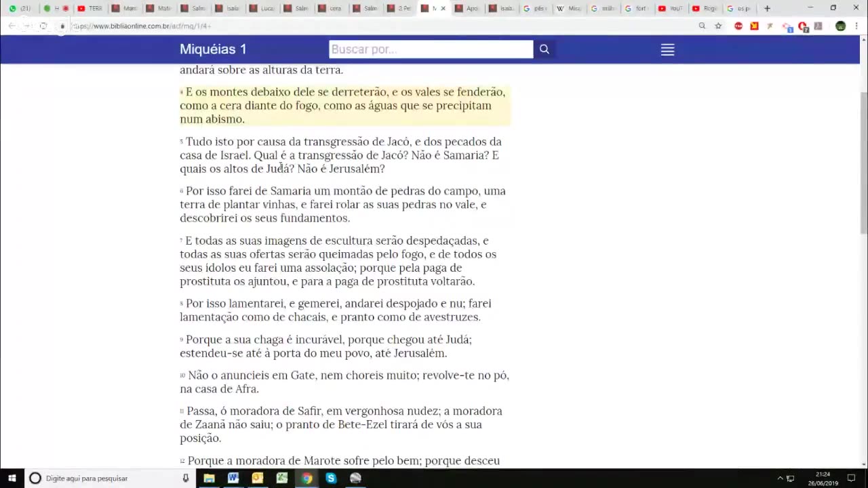Click the address bar URL
868x488 pixels.
[x=142, y=26]
